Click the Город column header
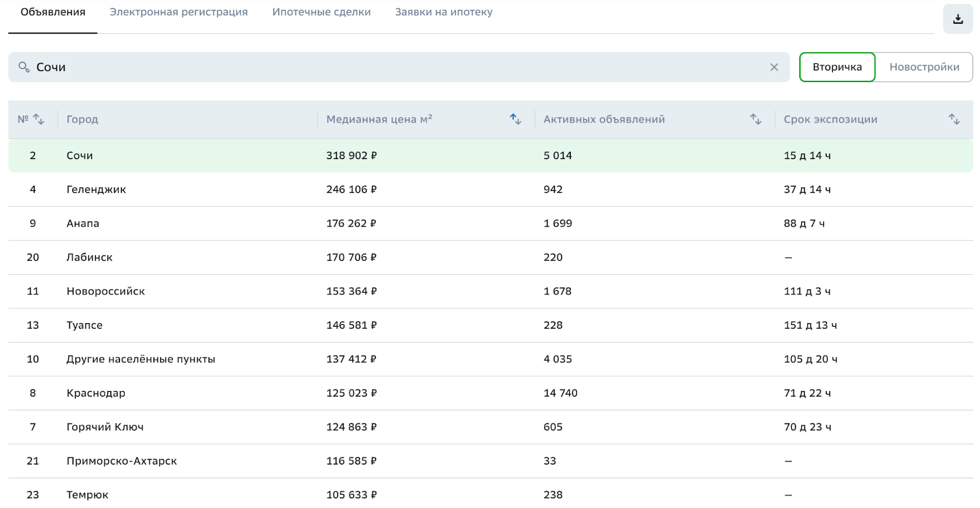Image resolution: width=980 pixels, height=508 pixels. pos(82,119)
